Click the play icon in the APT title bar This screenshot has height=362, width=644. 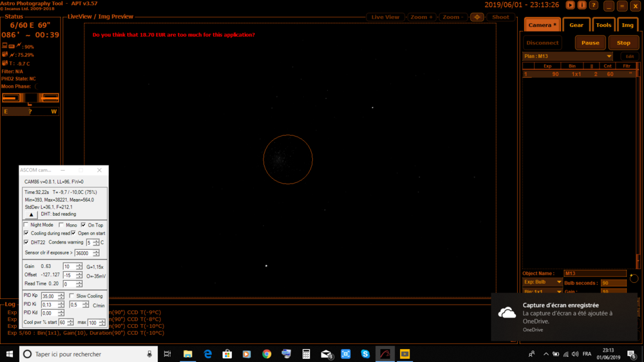pos(570,5)
